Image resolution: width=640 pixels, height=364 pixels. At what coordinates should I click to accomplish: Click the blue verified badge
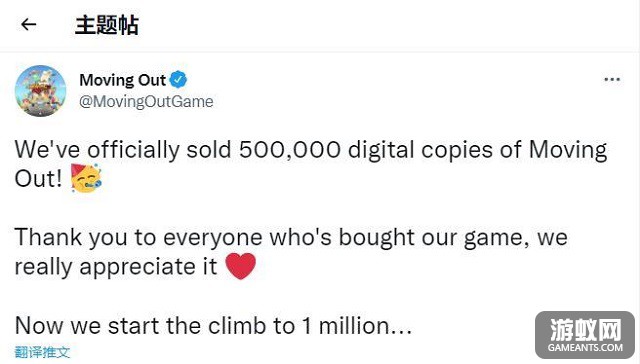click(178, 80)
